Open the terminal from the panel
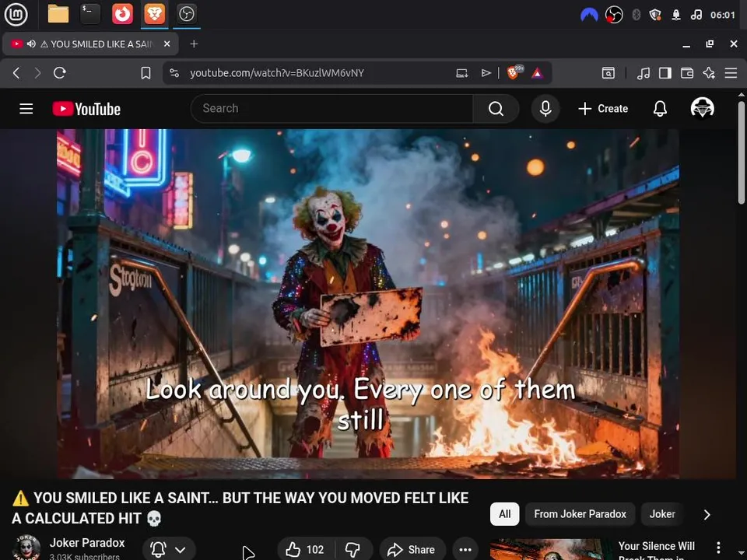 [x=90, y=14]
